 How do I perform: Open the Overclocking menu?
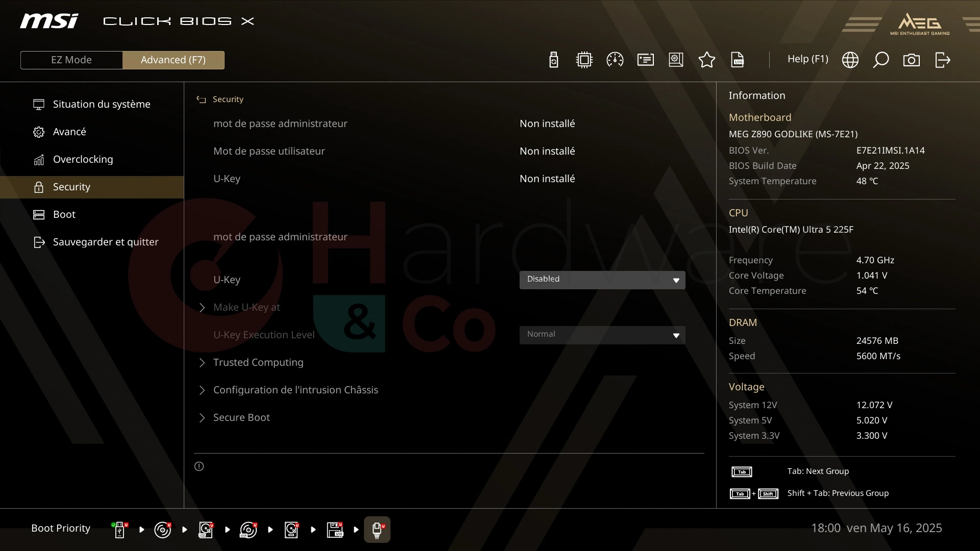[x=92, y=159]
